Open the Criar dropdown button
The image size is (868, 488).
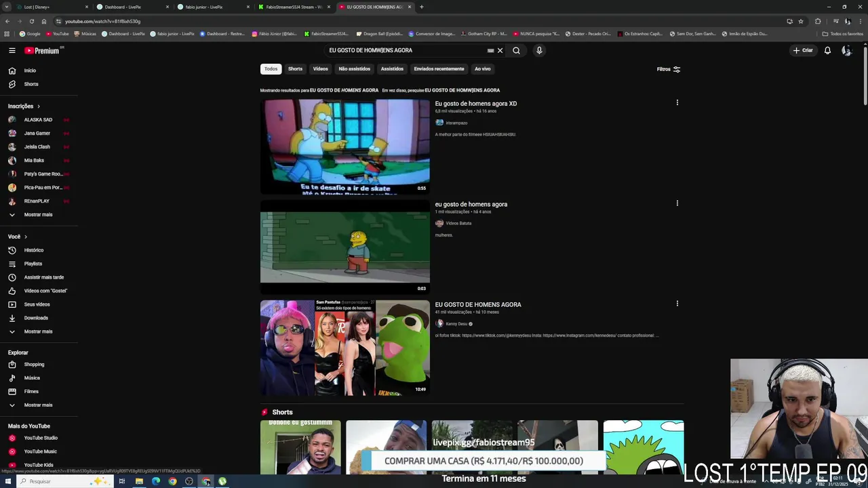(x=803, y=50)
